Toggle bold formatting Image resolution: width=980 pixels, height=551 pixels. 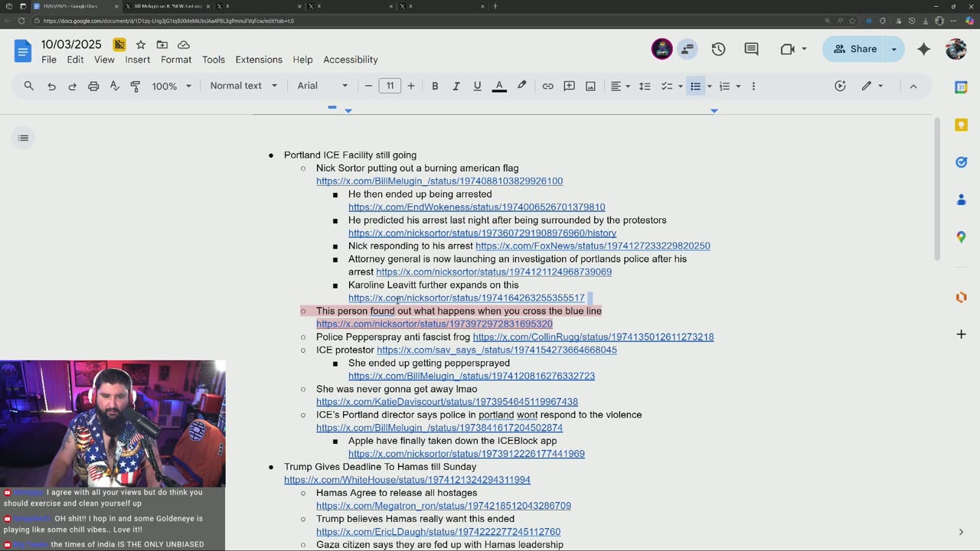pos(435,86)
